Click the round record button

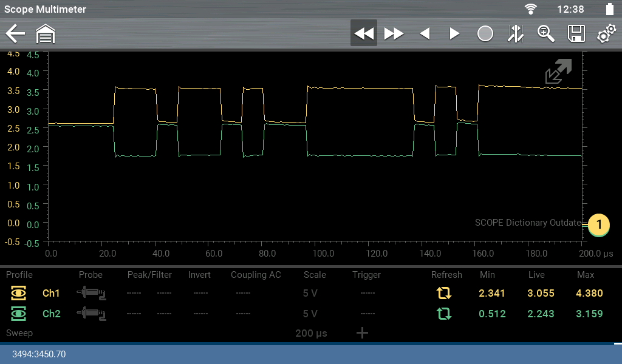pyautogui.click(x=485, y=34)
